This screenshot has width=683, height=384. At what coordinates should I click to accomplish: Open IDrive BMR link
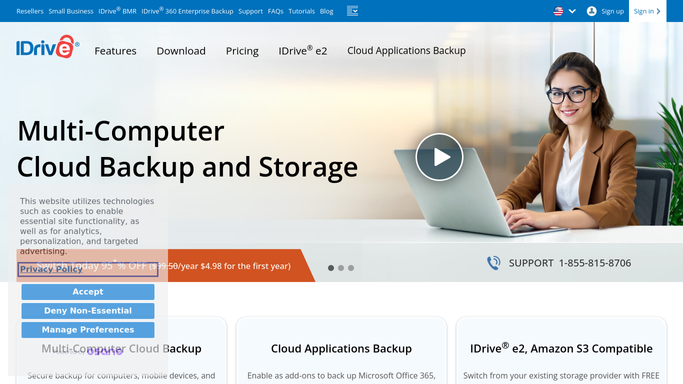point(117,11)
